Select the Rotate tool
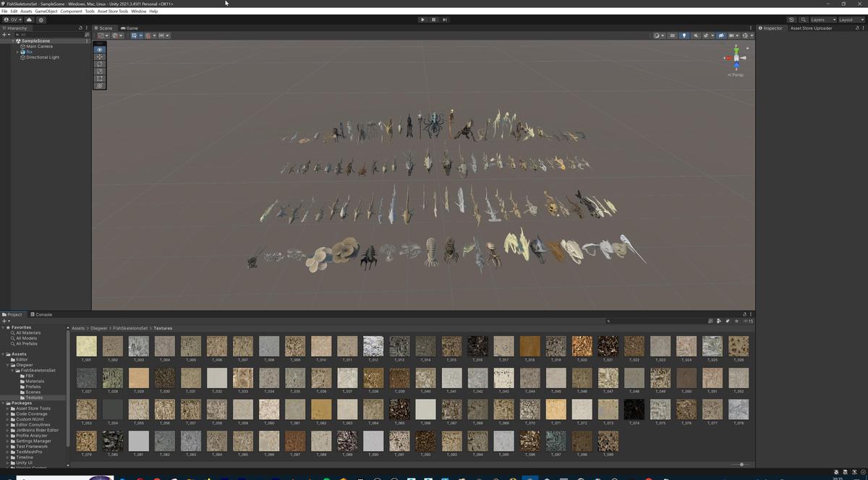 click(x=99, y=64)
